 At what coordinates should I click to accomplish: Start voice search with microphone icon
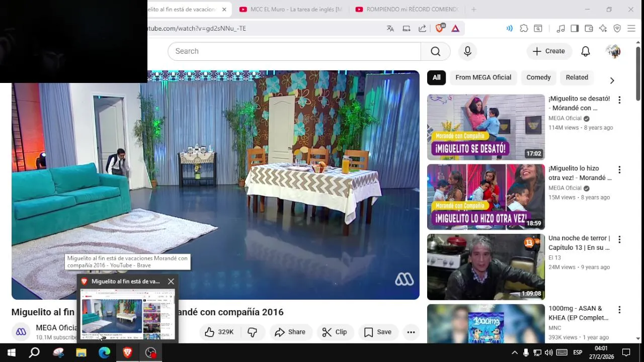tap(467, 51)
